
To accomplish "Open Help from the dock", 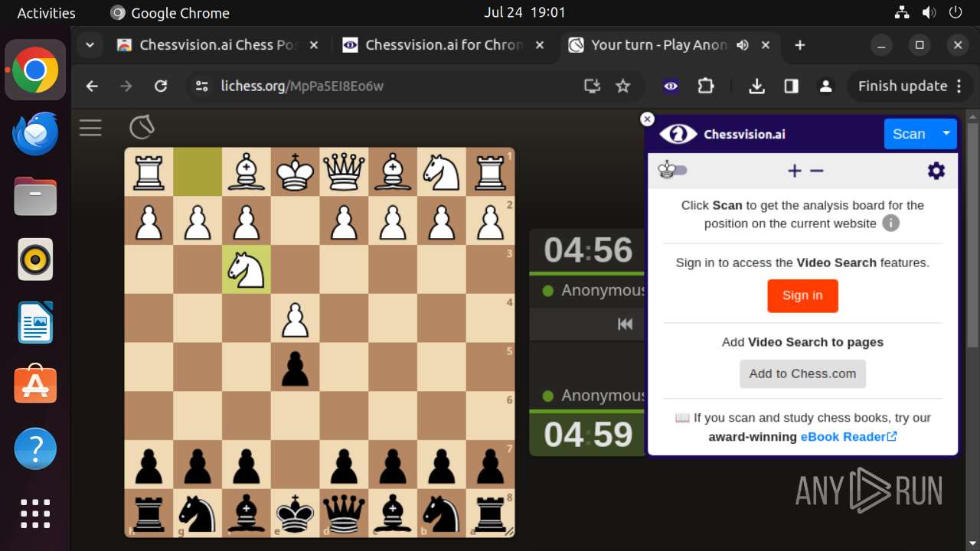I will tap(35, 448).
